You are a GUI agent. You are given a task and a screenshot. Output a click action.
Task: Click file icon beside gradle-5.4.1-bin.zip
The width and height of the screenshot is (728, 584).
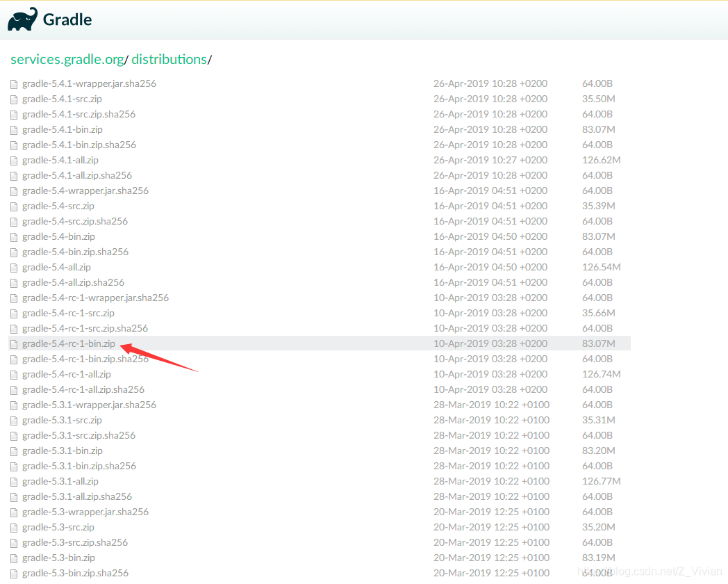tap(14, 130)
